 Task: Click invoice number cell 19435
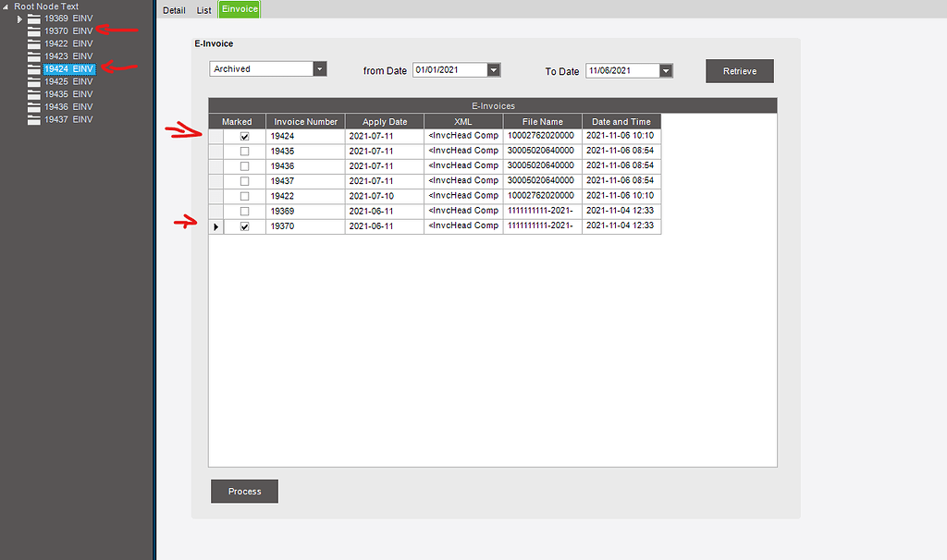point(305,152)
